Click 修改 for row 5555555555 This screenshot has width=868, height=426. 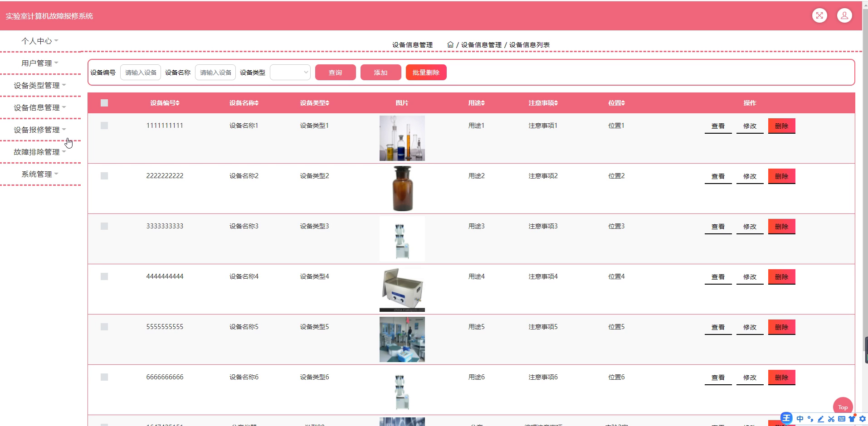[x=750, y=327]
